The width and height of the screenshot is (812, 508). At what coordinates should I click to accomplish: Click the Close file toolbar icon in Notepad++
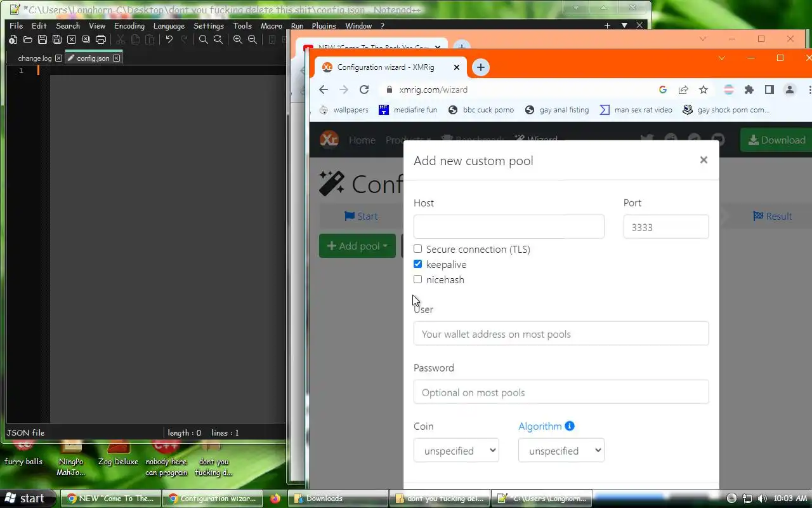tap(71, 39)
